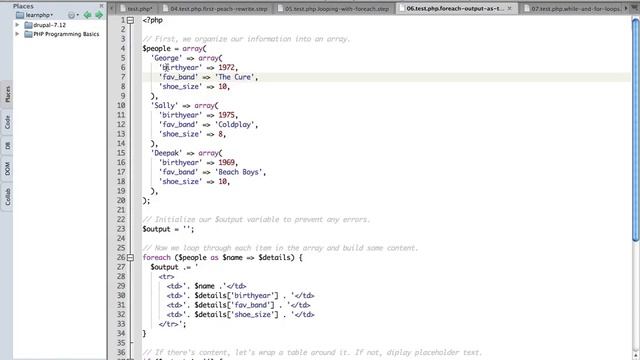This screenshot has width=640, height=360.
Task: Click line number 23 in the gutter
Action: tap(121, 229)
